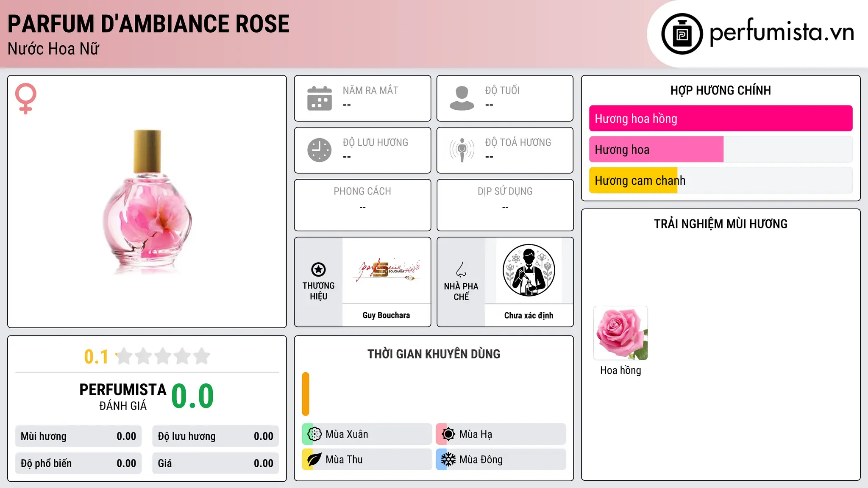Click the ĐỘ TOẢ HƯƠNG label
868x488 pixels.
(518, 142)
